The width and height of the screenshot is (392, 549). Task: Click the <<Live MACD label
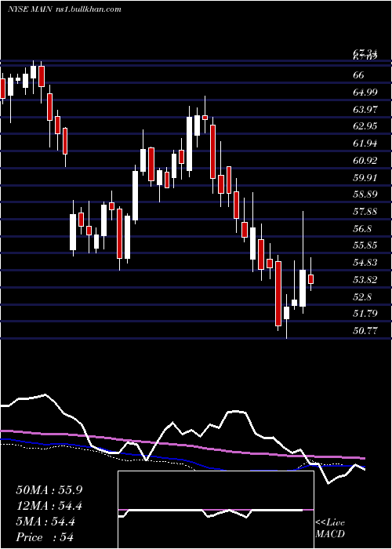coord(330,528)
